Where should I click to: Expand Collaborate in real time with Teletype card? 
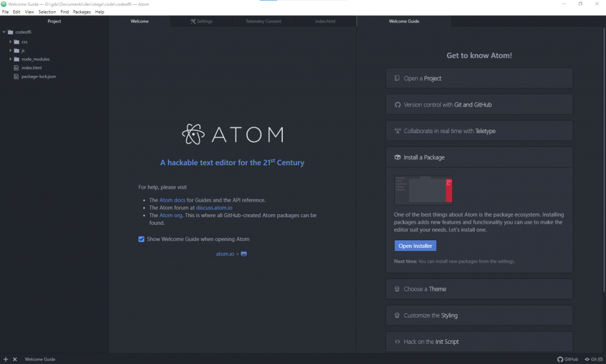tap(479, 131)
